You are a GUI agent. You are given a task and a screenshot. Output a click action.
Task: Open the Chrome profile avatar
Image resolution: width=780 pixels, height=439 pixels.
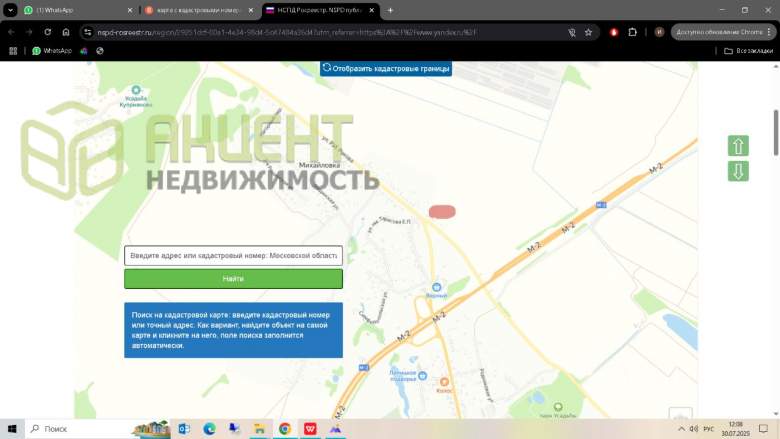coord(659,32)
